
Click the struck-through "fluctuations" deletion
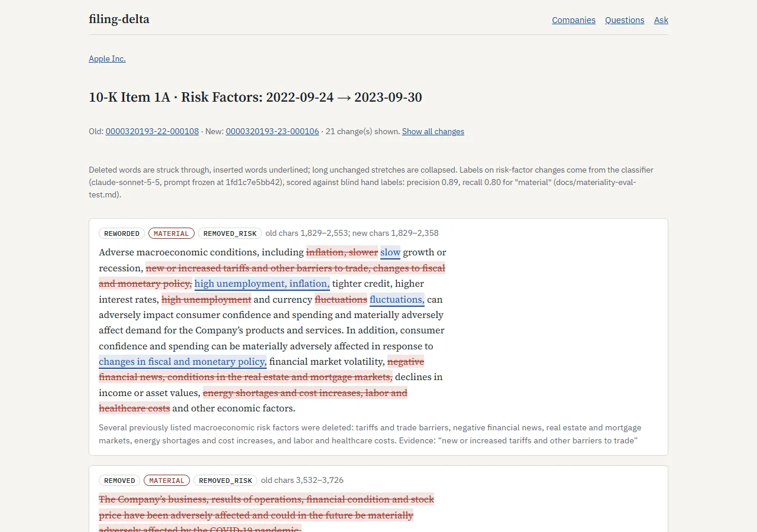(341, 300)
